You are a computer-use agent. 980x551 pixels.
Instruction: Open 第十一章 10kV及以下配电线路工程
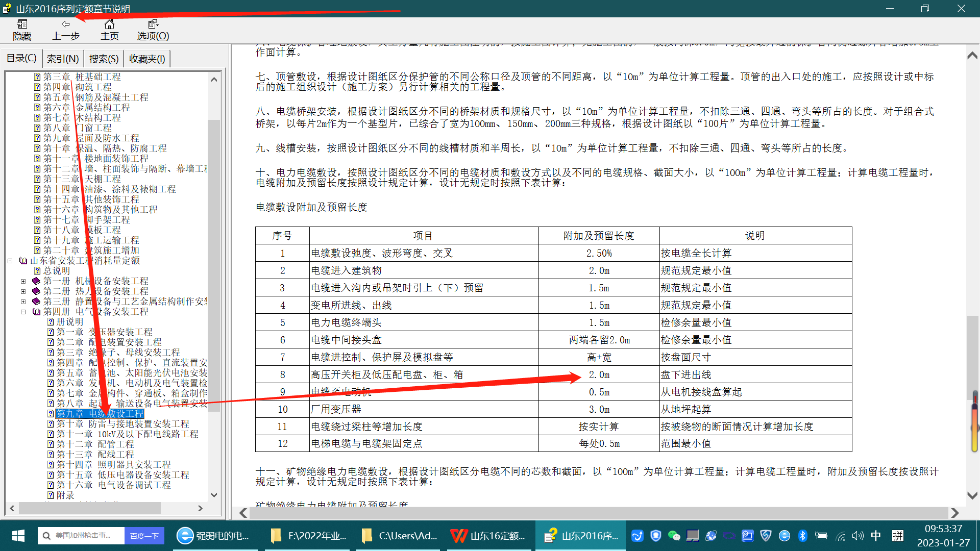127,434
